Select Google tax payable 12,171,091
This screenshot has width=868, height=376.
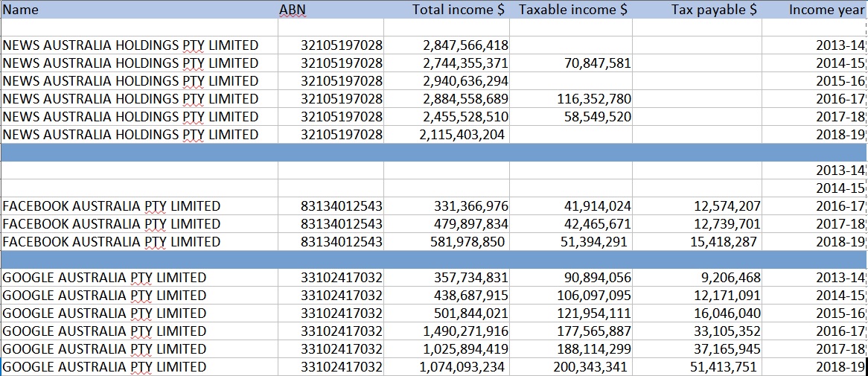pos(697,295)
